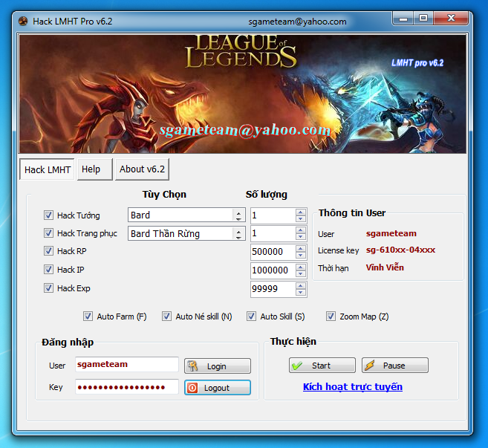Decrease the Hack Tướng quantity

click(x=301, y=219)
